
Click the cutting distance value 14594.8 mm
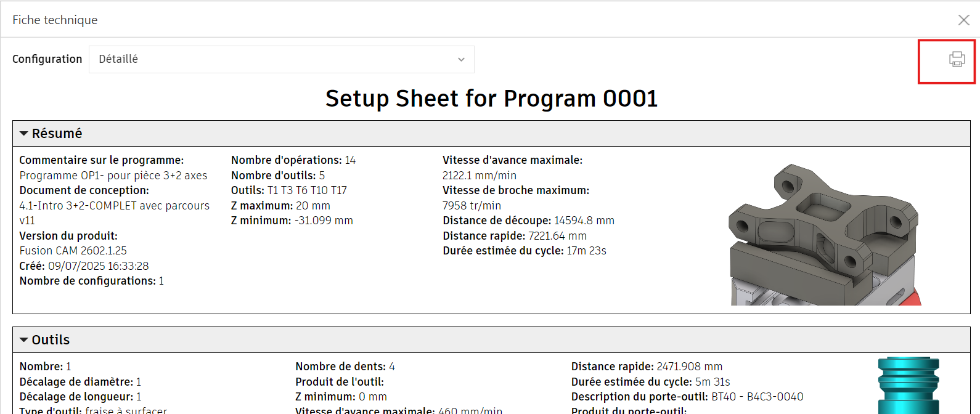point(584,221)
